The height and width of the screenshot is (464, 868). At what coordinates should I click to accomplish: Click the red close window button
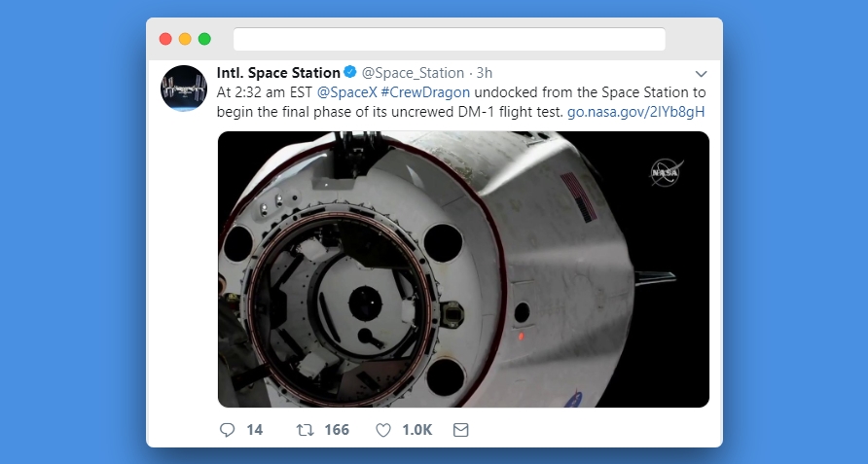point(165,39)
